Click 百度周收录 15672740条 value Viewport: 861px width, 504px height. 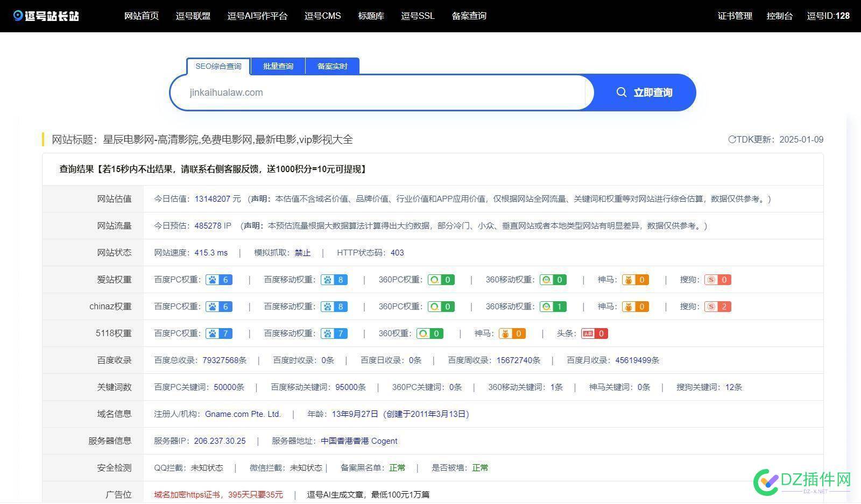519,360
